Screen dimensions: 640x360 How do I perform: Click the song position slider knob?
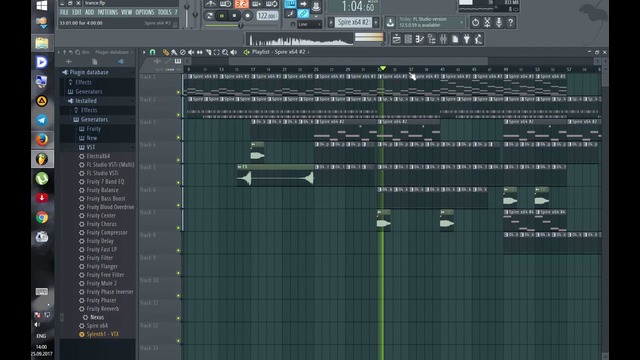click(241, 25)
